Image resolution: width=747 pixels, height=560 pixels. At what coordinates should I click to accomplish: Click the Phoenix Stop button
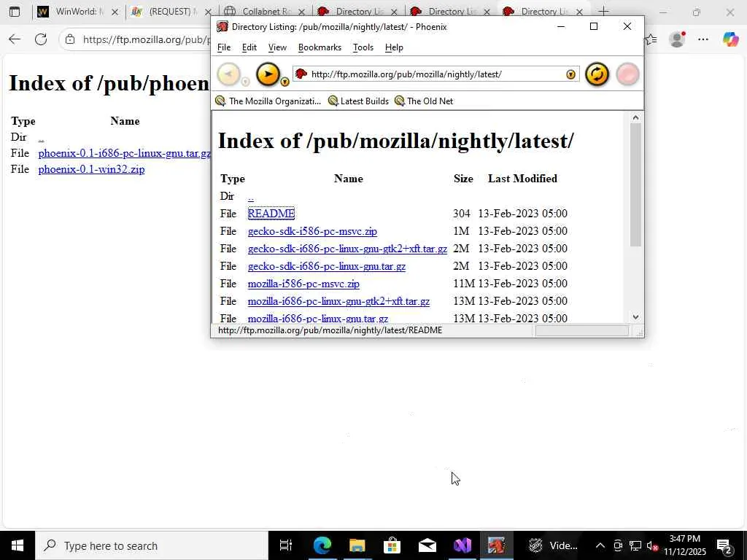point(627,74)
